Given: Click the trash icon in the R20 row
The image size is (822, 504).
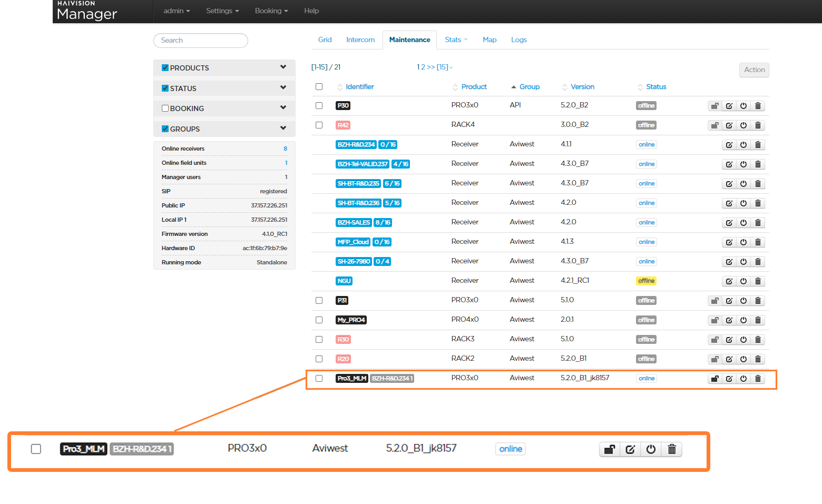Looking at the screenshot, I should 758,359.
